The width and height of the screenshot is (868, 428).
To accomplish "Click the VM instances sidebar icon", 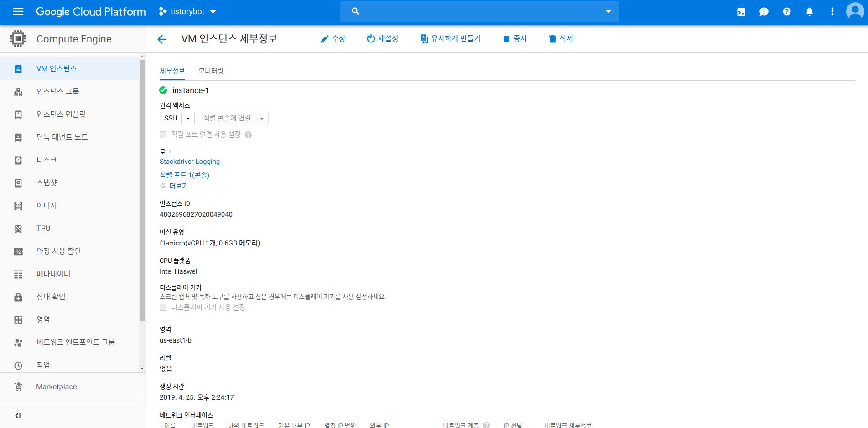I will point(18,69).
